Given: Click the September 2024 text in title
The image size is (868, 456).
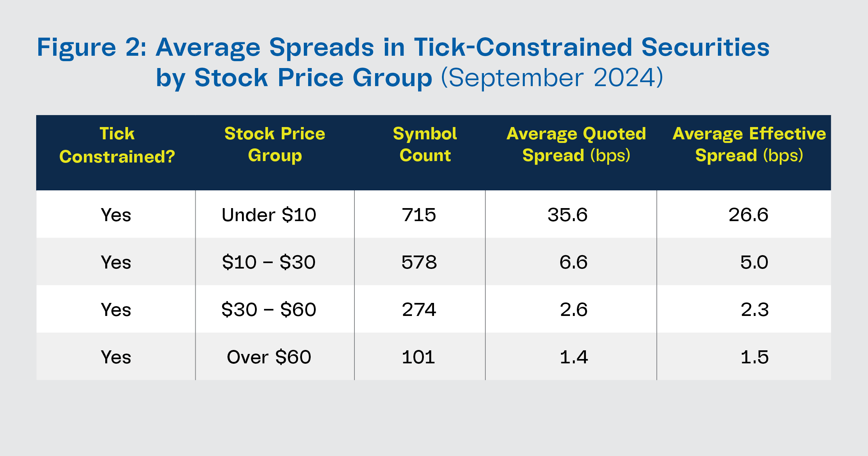Looking at the screenshot, I should click(552, 77).
